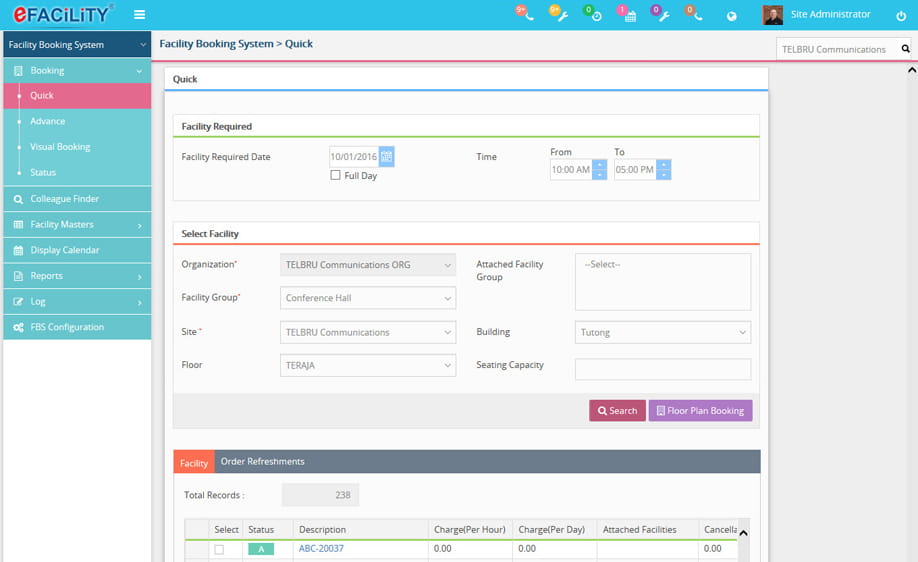Open the ABC-20037 facility link
The width and height of the screenshot is (918, 562).
[x=321, y=549]
